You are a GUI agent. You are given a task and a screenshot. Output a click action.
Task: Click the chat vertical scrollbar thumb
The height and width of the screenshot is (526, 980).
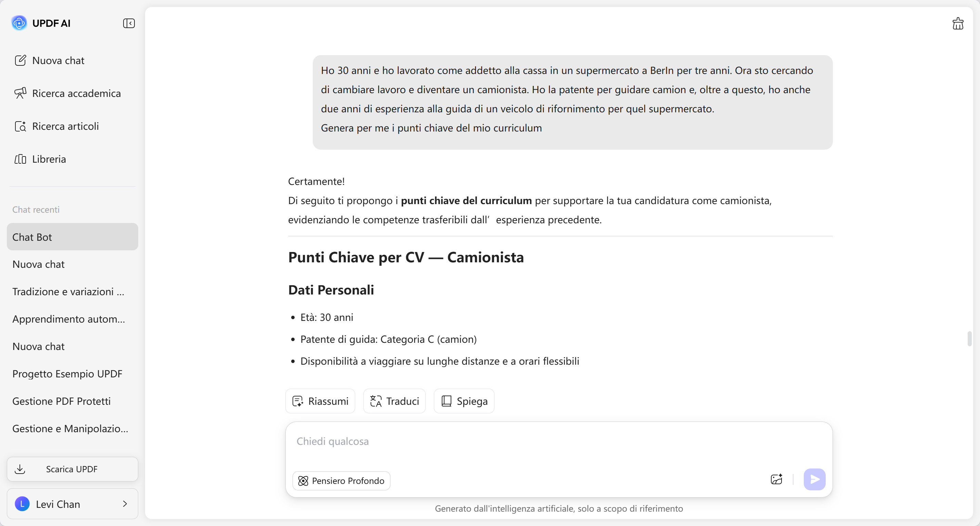969,338
